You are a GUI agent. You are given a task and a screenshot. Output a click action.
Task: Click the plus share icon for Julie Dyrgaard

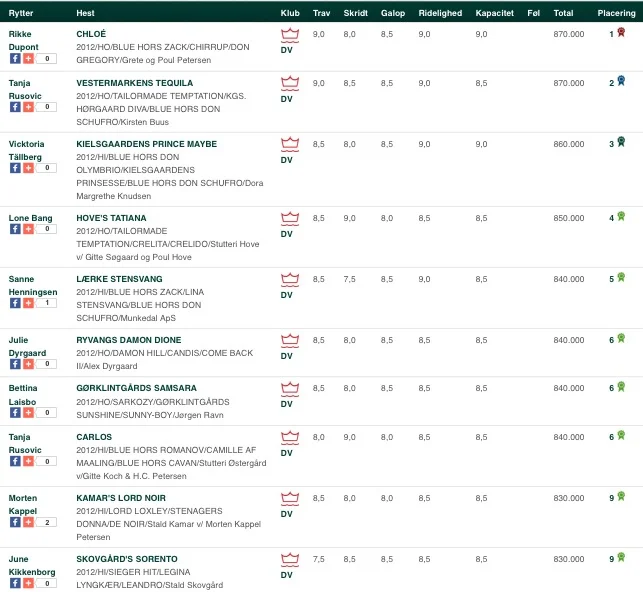pos(28,364)
